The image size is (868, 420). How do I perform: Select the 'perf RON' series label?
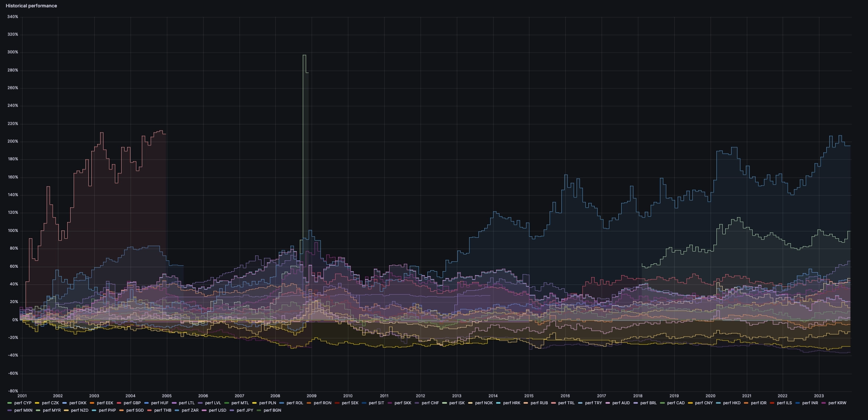click(x=322, y=403)
